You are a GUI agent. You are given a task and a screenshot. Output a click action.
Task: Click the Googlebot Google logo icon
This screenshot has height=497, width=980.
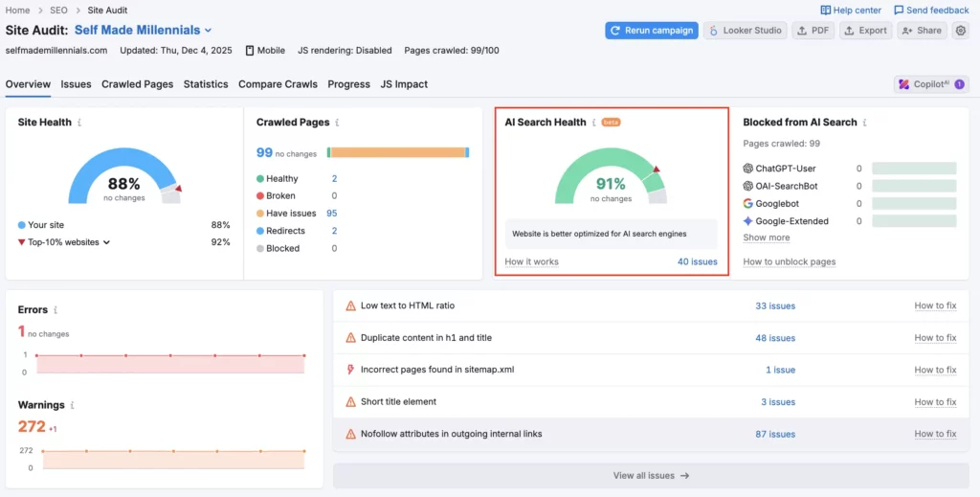click(x=747, y=203)
